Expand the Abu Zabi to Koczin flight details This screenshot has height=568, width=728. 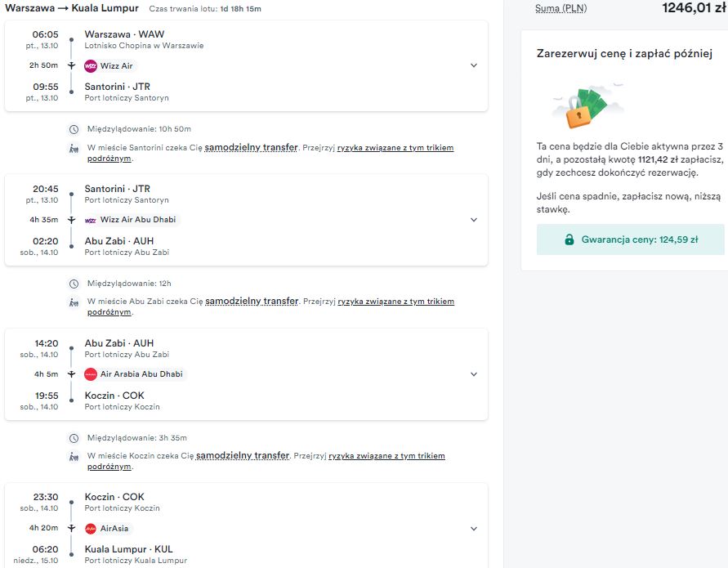tap(474, 373)
